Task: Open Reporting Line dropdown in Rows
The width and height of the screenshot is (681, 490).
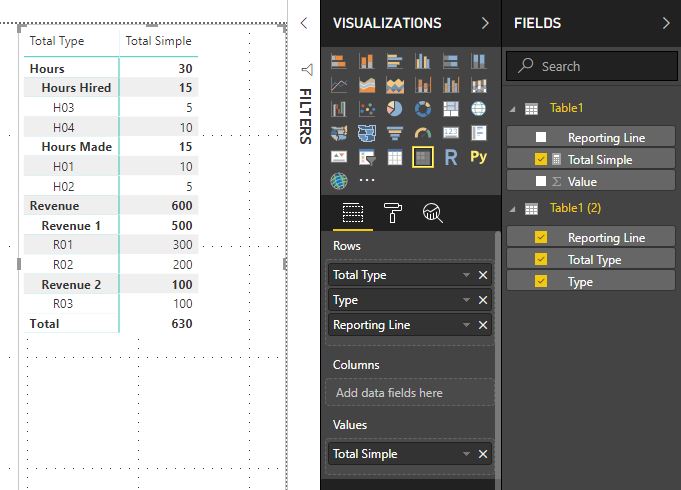Action: coord(466,325)
